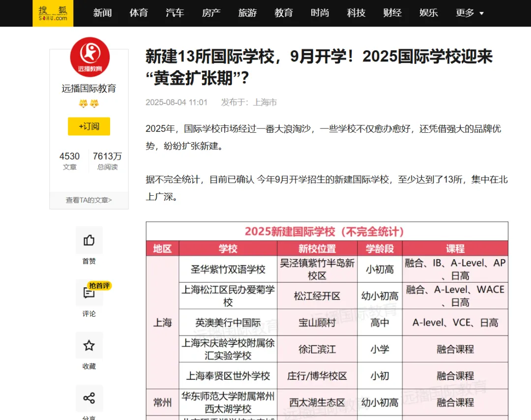531x420 pixels.
Task: Click the star 收藏 favorite icon
Action: pyautogui.click(x=89, y=345)
